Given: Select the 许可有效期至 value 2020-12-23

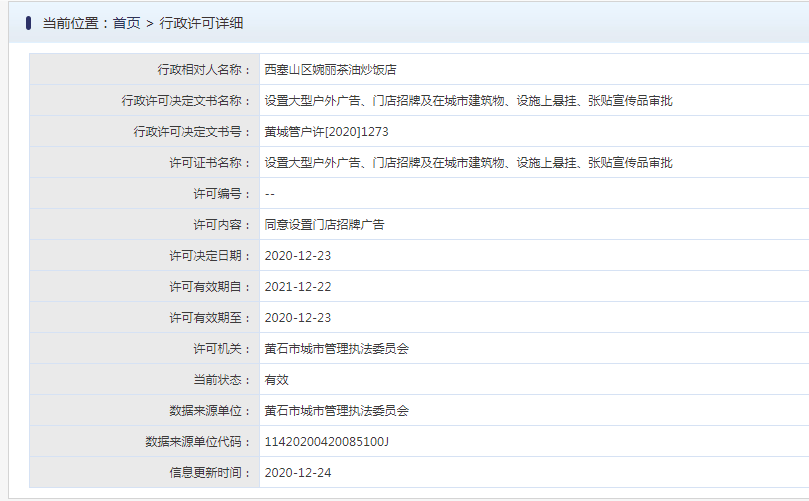Looking at the screenshot, I should [x=298, y=318].
